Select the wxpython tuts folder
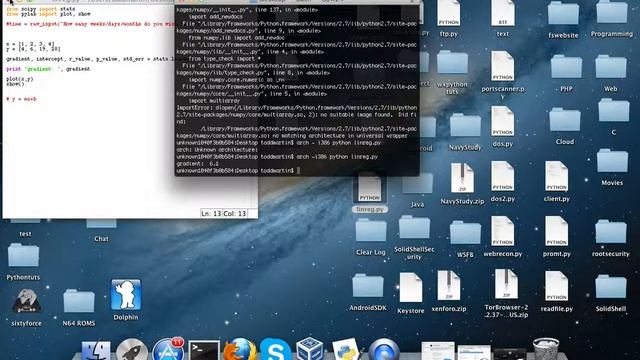The height and width of the screenshot is (360, 640). point(452,63)
